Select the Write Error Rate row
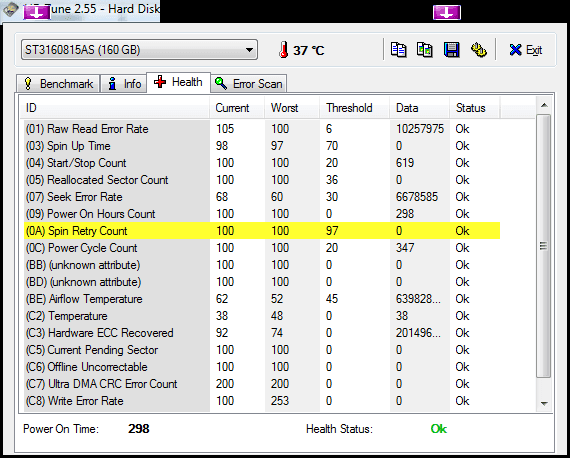Image resolution: width=570 pixels, height=458 pixels. [262, 401]
